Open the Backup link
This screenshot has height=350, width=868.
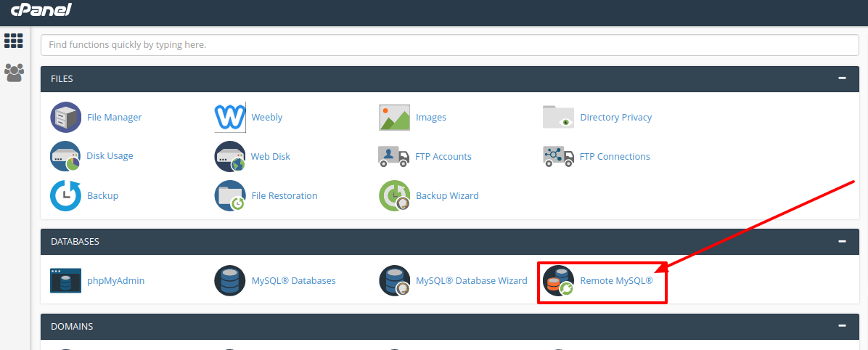(102, 195)
